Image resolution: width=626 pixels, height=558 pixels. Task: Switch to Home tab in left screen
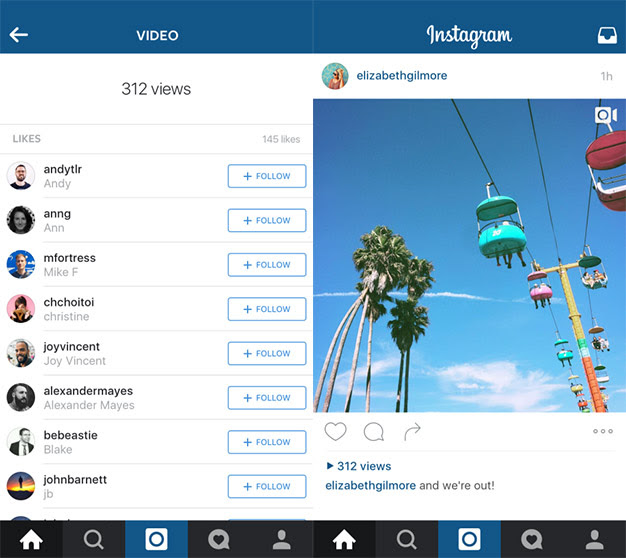[x=31, y=539]
